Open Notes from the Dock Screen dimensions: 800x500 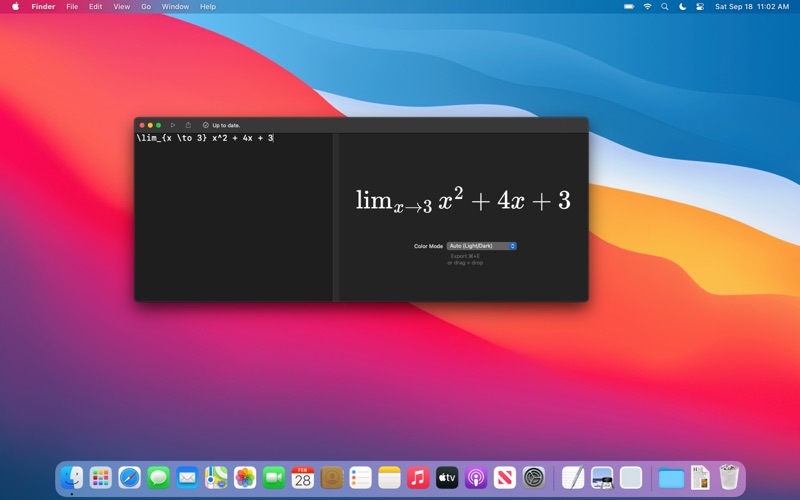click(x=389, y=478)
